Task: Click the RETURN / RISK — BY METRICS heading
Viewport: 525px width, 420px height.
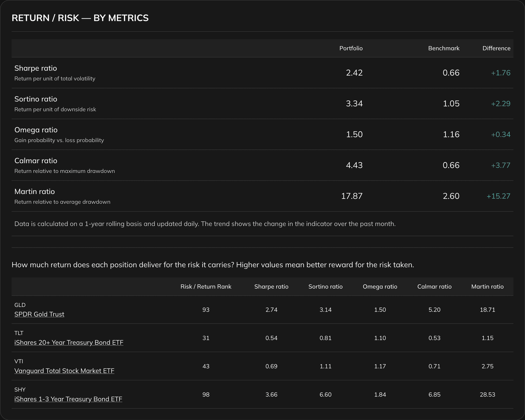Action: (x=80, y=18)
